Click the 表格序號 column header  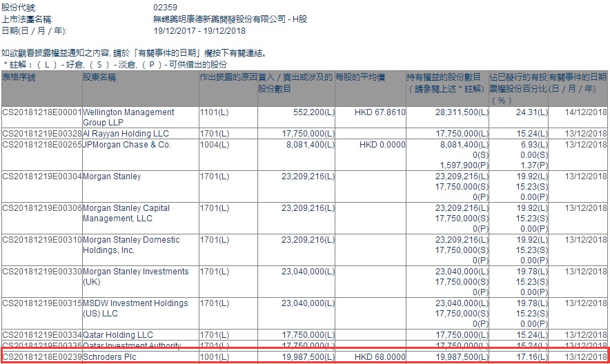(x=19, y=77)
